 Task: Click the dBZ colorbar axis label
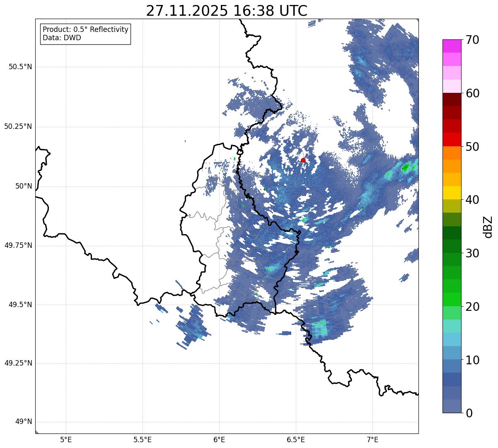[x=488, y=227]
